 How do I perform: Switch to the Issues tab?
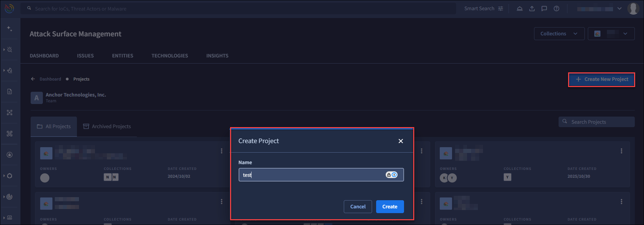click(85, 56)
